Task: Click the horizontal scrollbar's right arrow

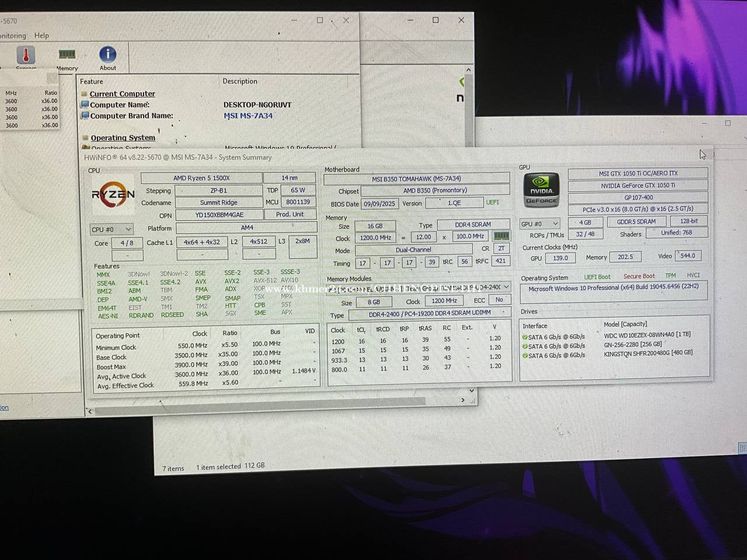Action: 463,400
